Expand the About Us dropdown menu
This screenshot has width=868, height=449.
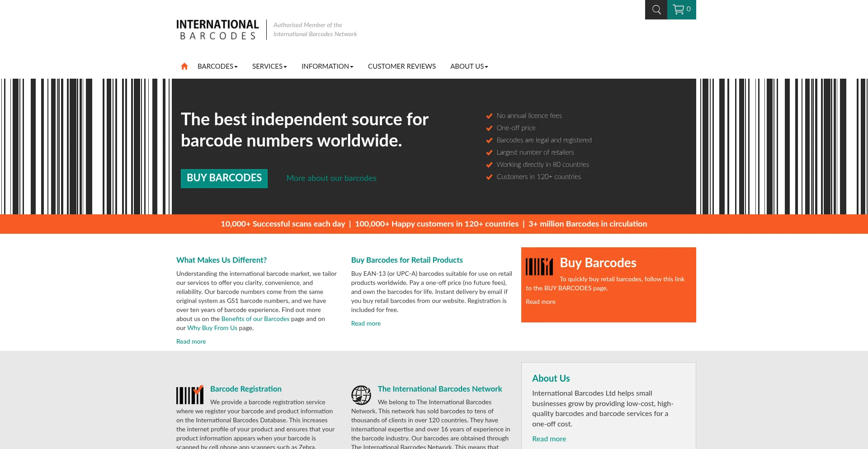point(469,66)
